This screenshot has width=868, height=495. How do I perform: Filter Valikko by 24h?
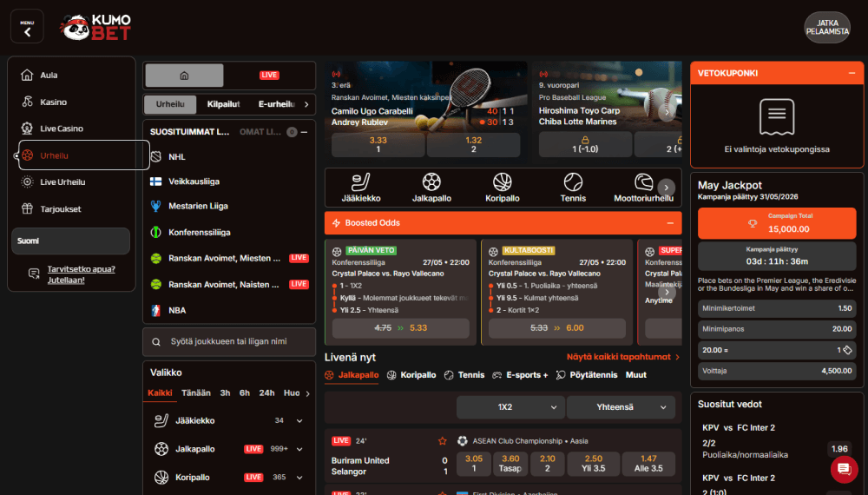(x=266, y=393)
